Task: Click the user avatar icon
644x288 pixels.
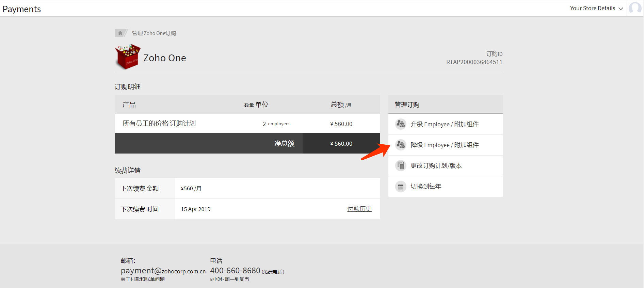Action: pyautogui.click(x=635, y=8)
